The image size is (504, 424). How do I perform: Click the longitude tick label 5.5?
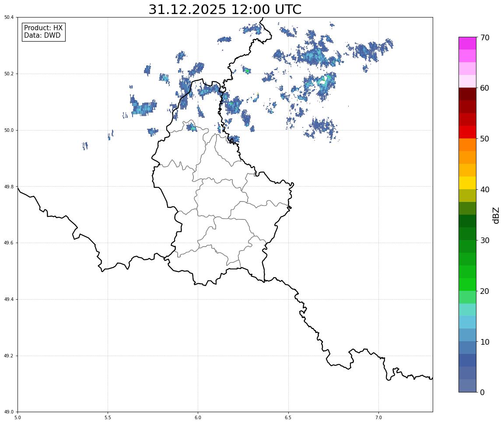[108, 417]
